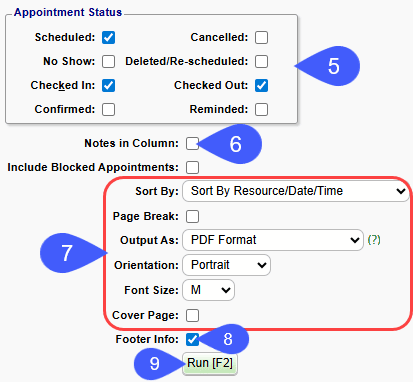Check Include Blocked Appointments box
This screenshot has height=382, width=413.
(x=192, y=167)
